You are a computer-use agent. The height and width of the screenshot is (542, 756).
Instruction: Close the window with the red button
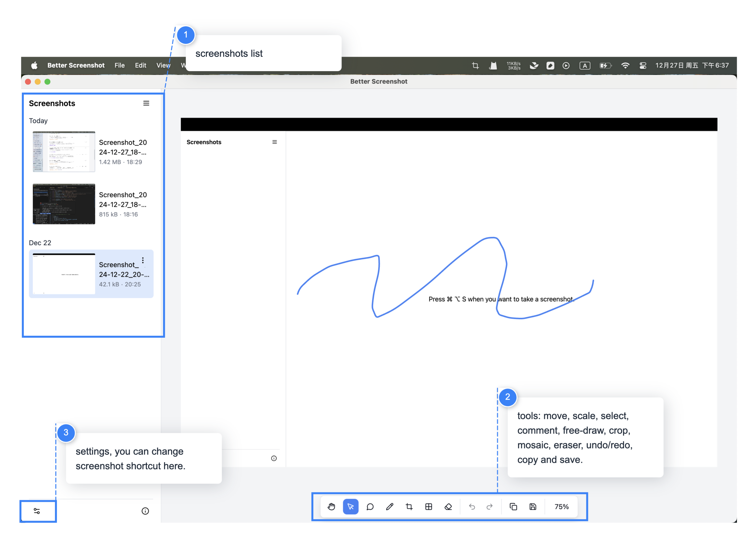point(28,82)
